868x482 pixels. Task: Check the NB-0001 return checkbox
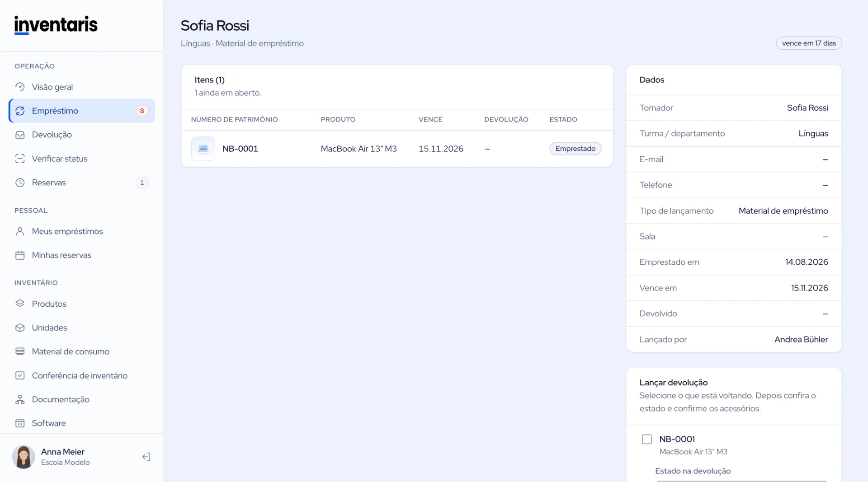click(x=647, y=439)
